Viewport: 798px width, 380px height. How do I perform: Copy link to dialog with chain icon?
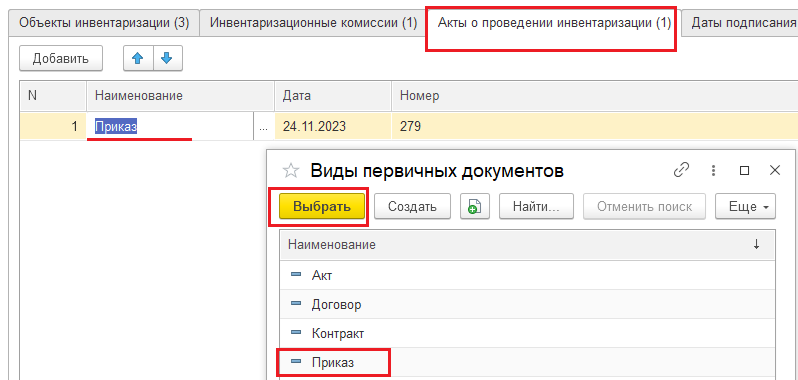[x=681, y=170]
